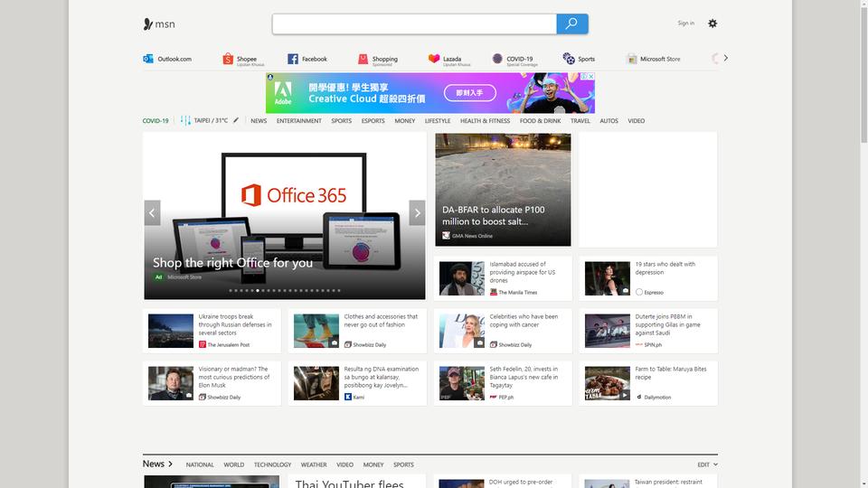Click the GMA News Online source icon
The width and height of the screenshot is (868, 488).
tap(446, 235)
